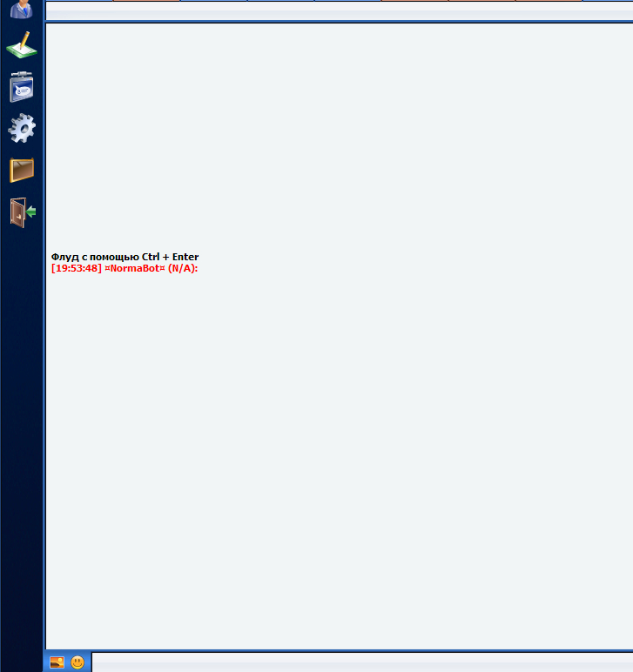The image size is (633, 672).
Task: Click empty chat area below NormaBot message
Action: point(339,453)
